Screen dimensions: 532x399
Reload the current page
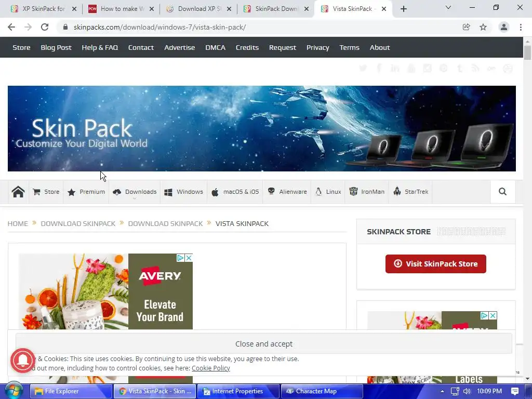[45, 27]
